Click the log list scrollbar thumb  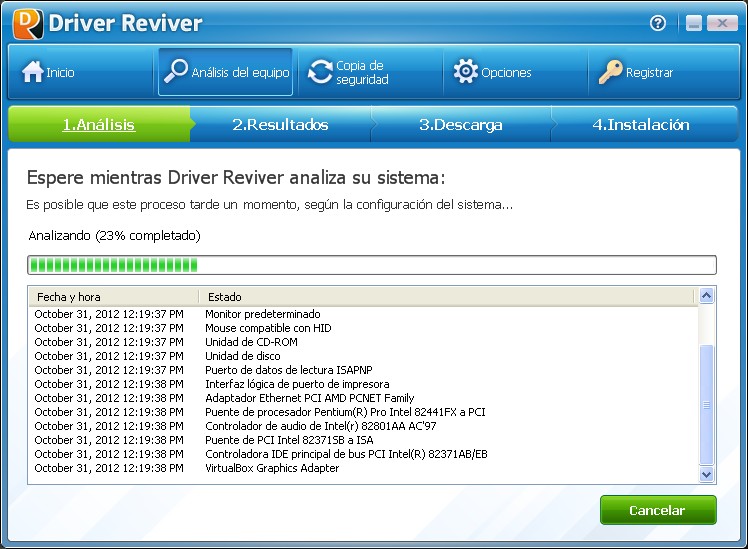pyautogui.click(x=706, y=405)
